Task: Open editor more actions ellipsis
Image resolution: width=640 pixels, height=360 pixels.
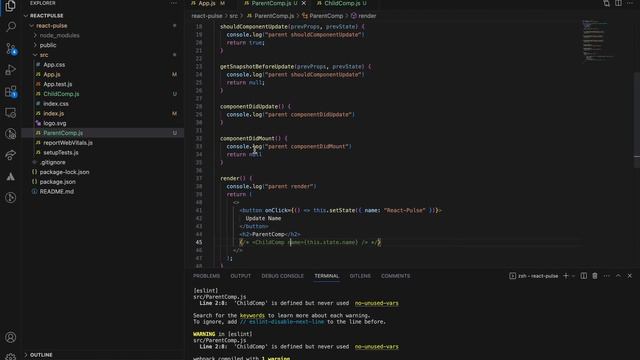Action: 630,3
